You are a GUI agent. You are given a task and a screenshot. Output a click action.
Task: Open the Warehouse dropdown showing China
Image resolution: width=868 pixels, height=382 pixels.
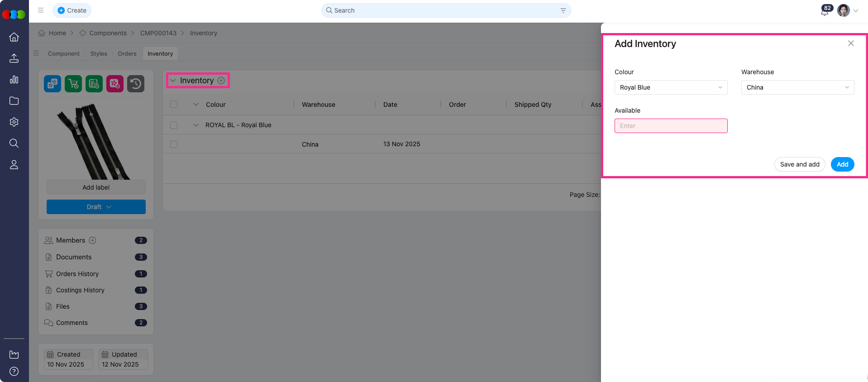[797, 87]
